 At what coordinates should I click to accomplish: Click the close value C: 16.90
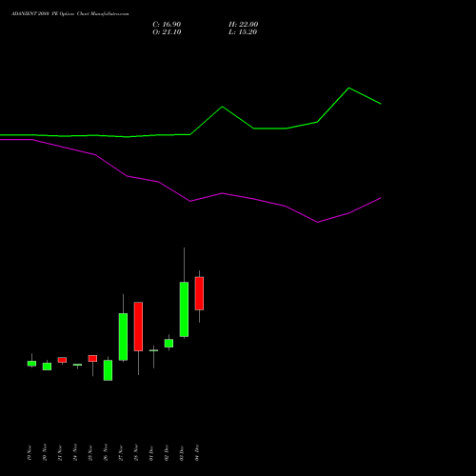tap(167, 25)
